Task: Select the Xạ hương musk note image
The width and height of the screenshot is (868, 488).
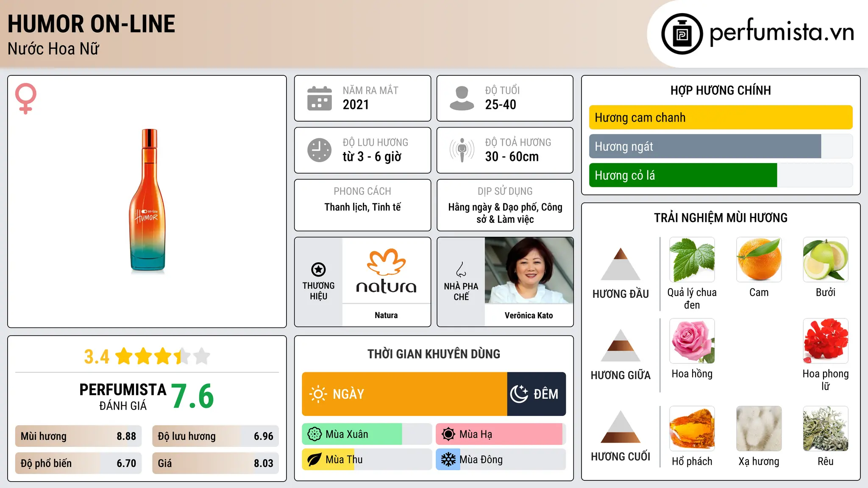Action: coord(759,429)
